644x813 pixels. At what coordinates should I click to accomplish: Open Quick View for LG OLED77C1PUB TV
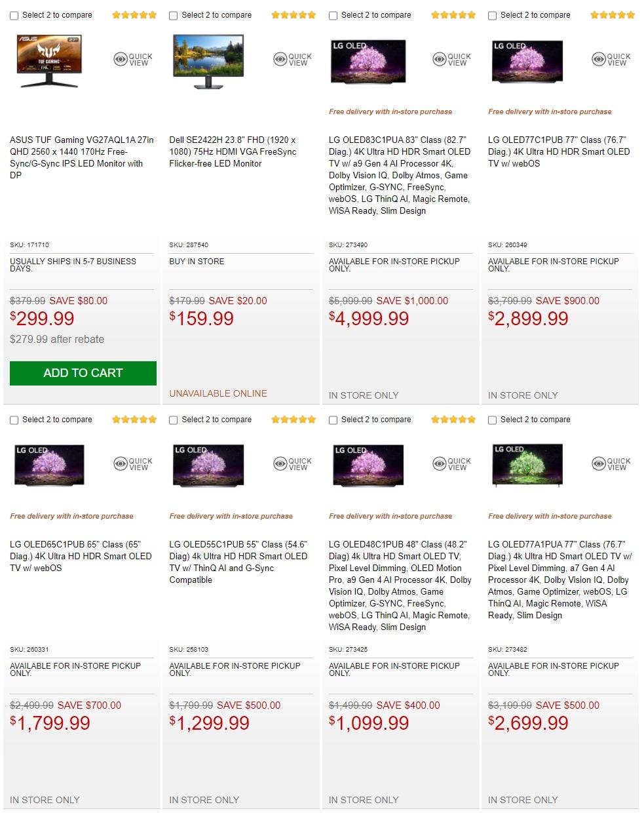tap(611, 60)
